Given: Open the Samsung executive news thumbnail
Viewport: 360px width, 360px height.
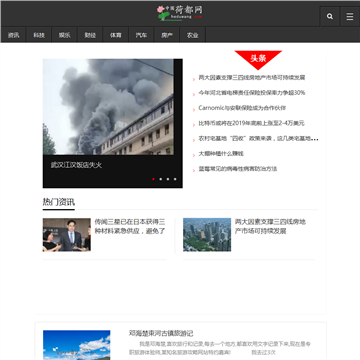Looking at the screenshot, I should click(x=67, y=235).
